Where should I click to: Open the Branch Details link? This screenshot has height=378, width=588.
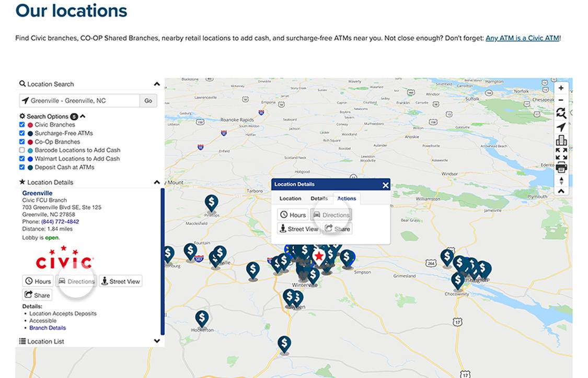tap(48, 327)
